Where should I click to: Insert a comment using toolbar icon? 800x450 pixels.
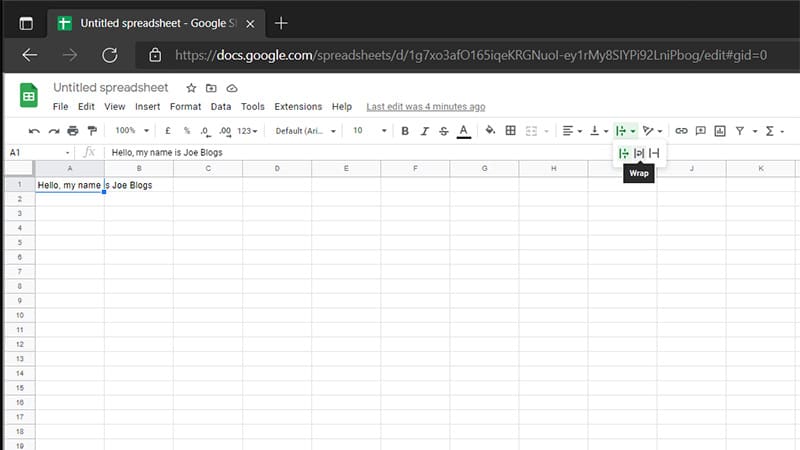[x=700, y=131]
